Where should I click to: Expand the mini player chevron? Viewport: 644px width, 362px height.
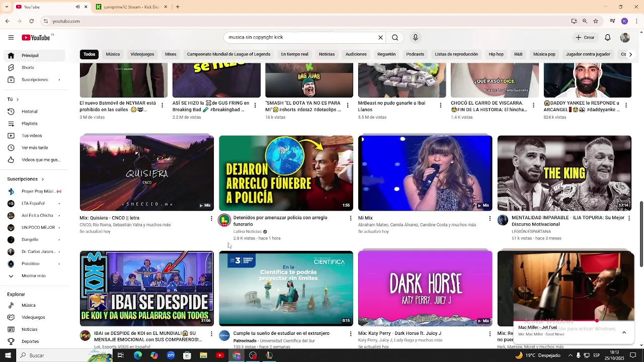(624, 332)
